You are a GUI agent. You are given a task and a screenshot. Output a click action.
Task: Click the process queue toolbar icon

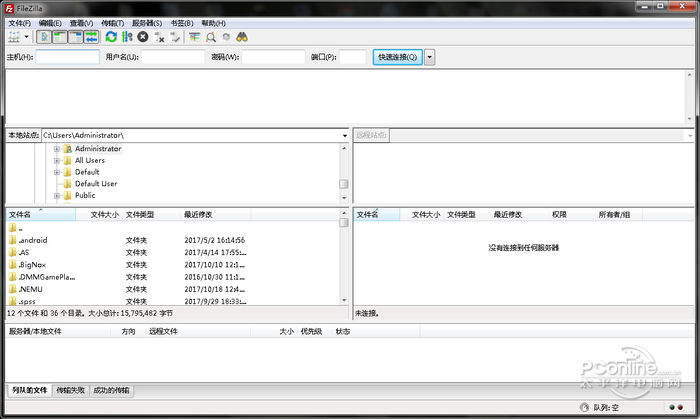pyautogui.click(x=127, y=37)
